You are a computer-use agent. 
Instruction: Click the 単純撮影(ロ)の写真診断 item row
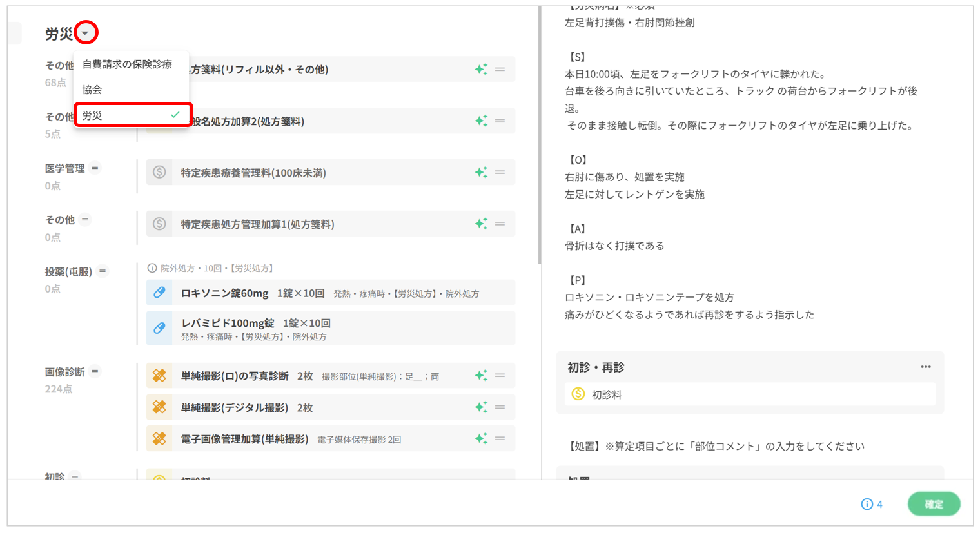coord(309,376)
